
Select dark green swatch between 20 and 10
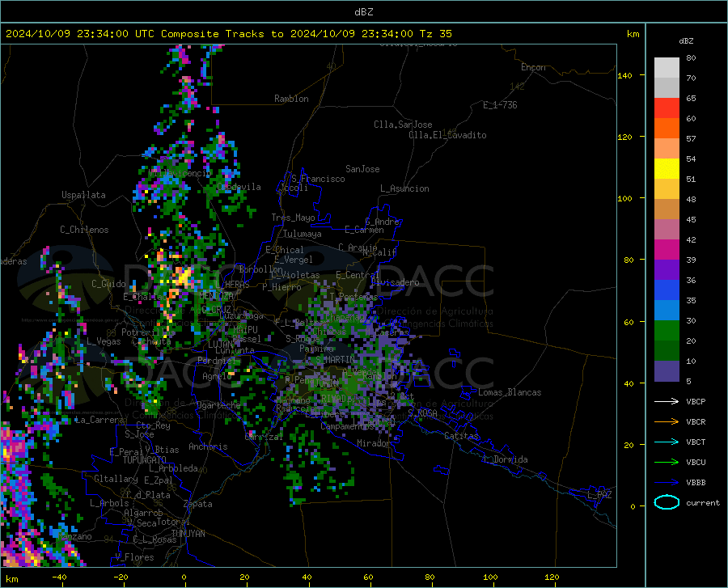tap(667, 351)
